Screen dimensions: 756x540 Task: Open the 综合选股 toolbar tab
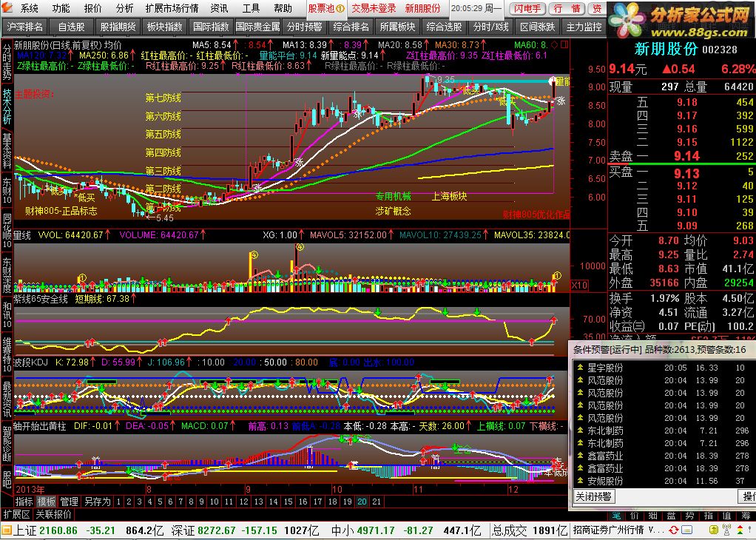tap(444, 27)
